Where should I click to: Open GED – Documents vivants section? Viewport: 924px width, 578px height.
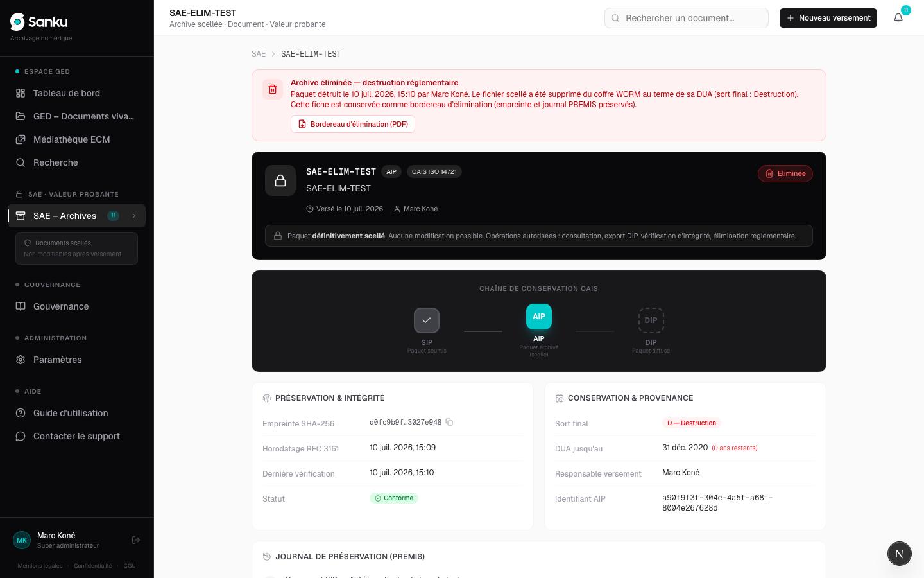77,116
